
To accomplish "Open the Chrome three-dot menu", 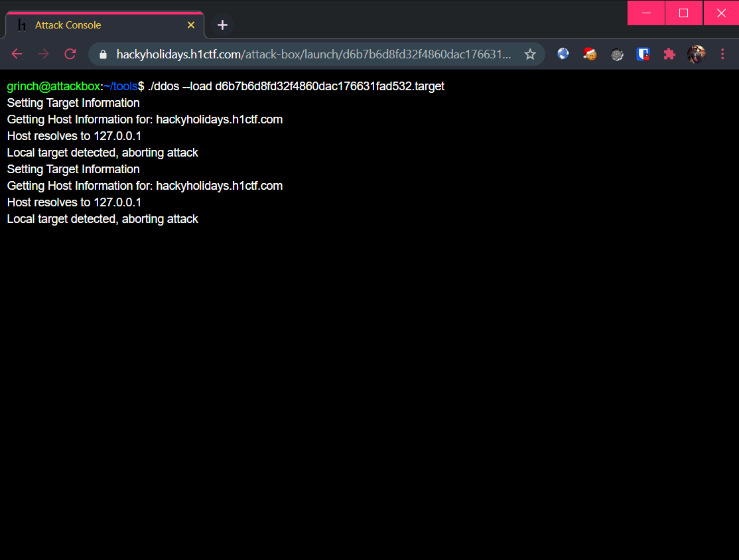I will tap(722, 54).
